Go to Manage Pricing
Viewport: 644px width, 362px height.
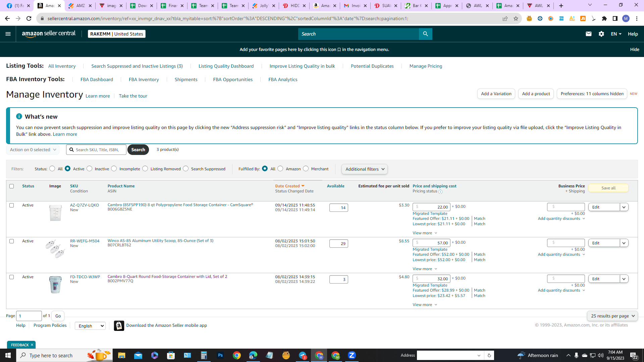coord(426,66)
